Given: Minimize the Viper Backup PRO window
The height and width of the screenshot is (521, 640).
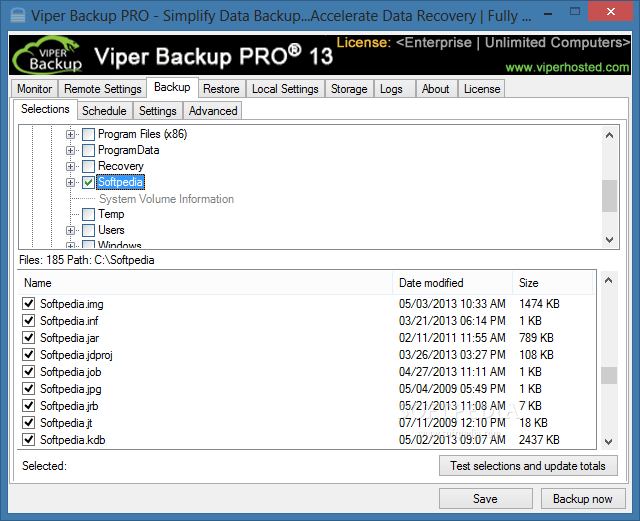Looking at the screenshot, I should (x=548, y=14).
